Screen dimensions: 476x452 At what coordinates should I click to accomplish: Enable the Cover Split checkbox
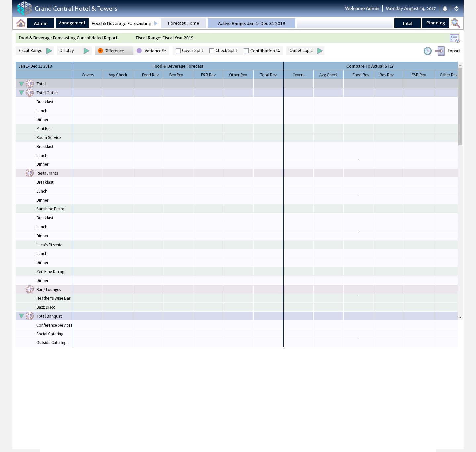[178, 51]
